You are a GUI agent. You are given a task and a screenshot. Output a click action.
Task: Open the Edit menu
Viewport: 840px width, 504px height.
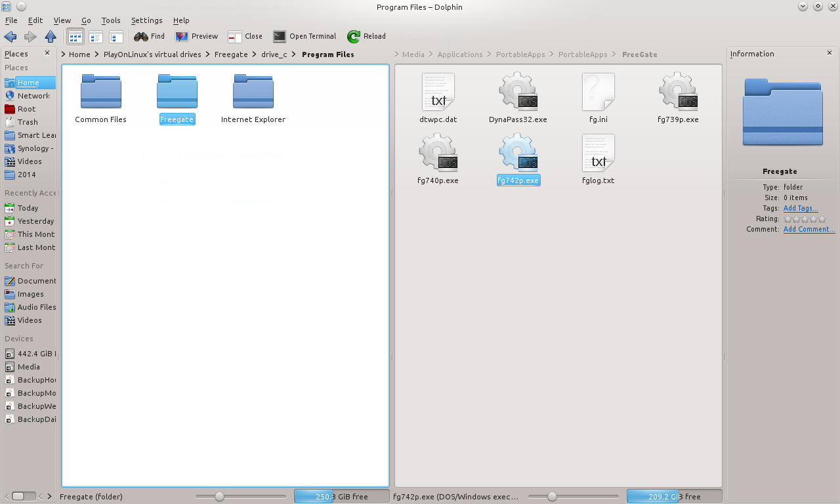coord(35,20)
